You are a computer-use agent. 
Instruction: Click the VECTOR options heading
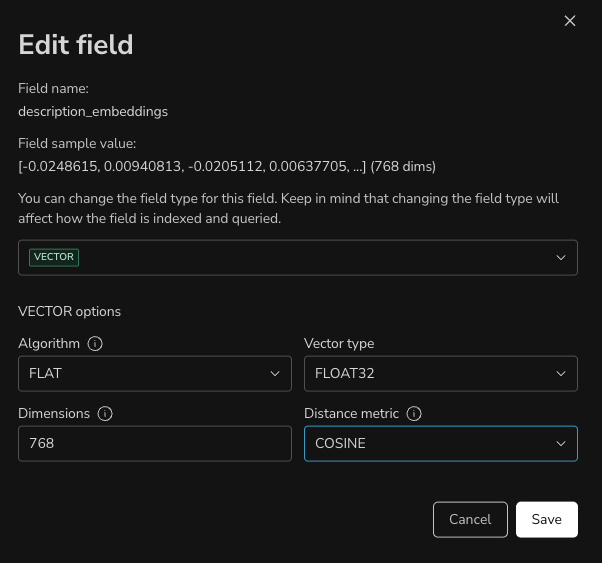point(69,311)
